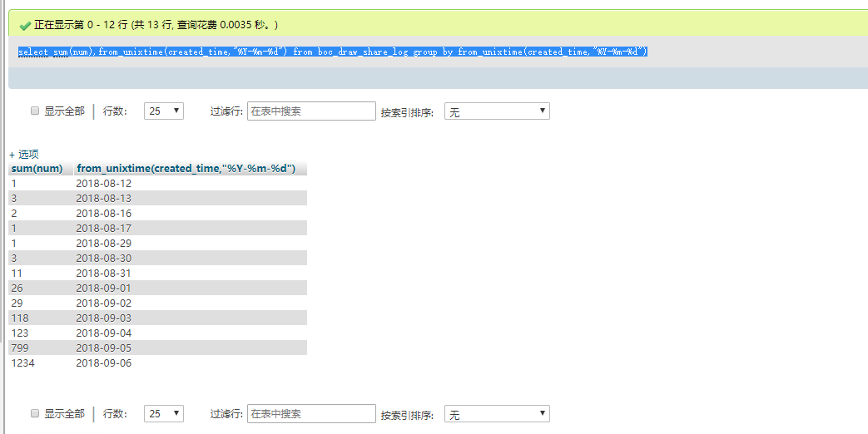This screenshot has width=868, height=434.
Task: Sort by the from_unixtime(created_time) column header
Action: click(x=186, y=169)
